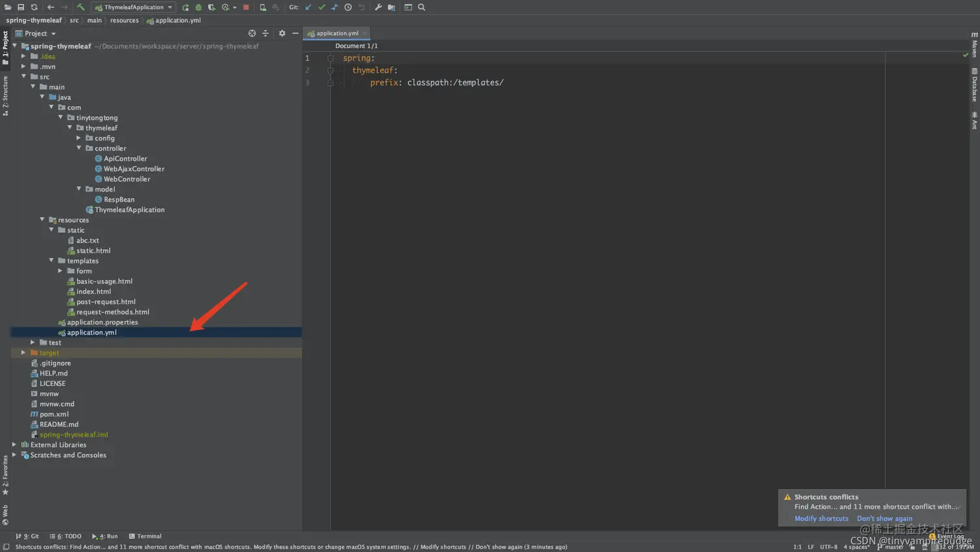980x552 pixels.
Task: Expand the .mvn folder
Action: [x=24, y=66]
